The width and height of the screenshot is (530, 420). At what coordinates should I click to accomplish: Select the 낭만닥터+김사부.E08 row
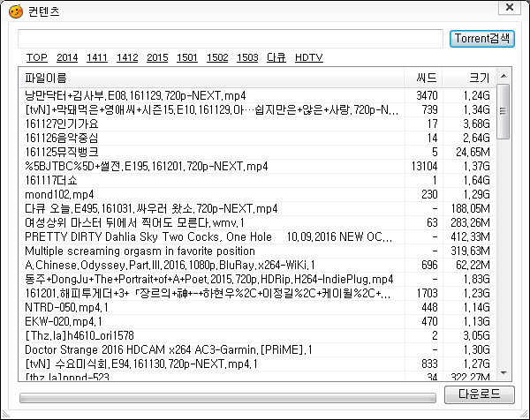pos(257,95)
